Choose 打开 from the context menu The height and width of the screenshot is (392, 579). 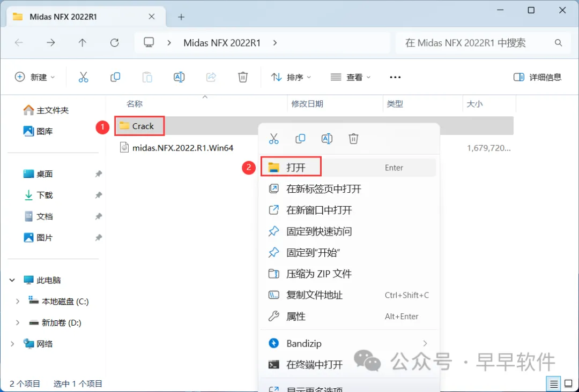tap(348, 168)
